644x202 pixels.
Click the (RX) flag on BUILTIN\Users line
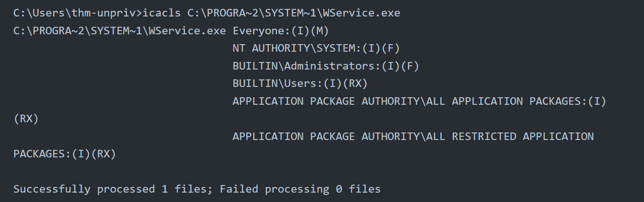click(x=355, y=84)
